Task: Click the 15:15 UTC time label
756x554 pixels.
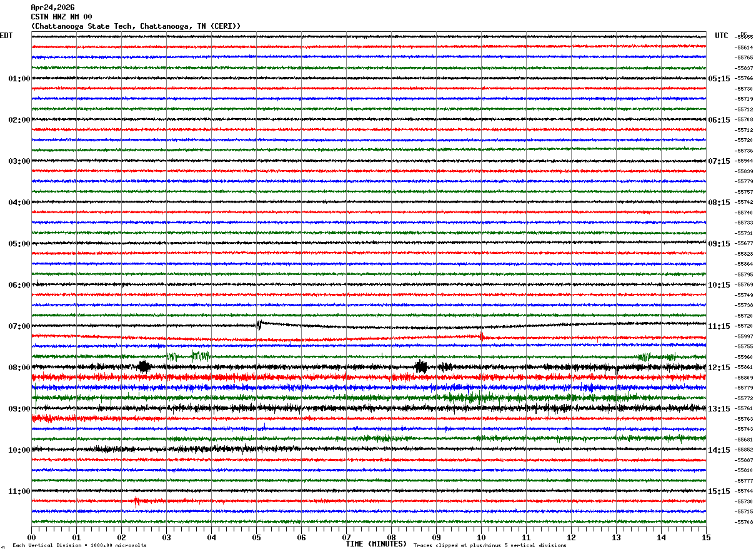Action: (719, 491)
